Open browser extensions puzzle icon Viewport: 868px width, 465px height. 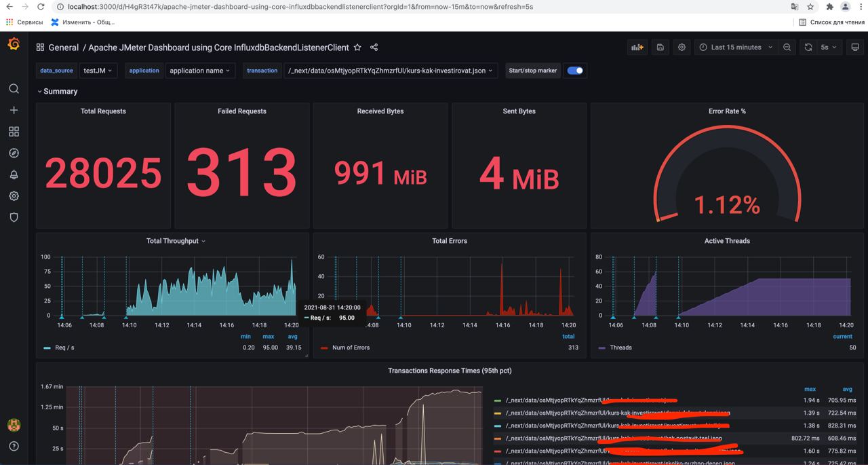pos(829,7)
